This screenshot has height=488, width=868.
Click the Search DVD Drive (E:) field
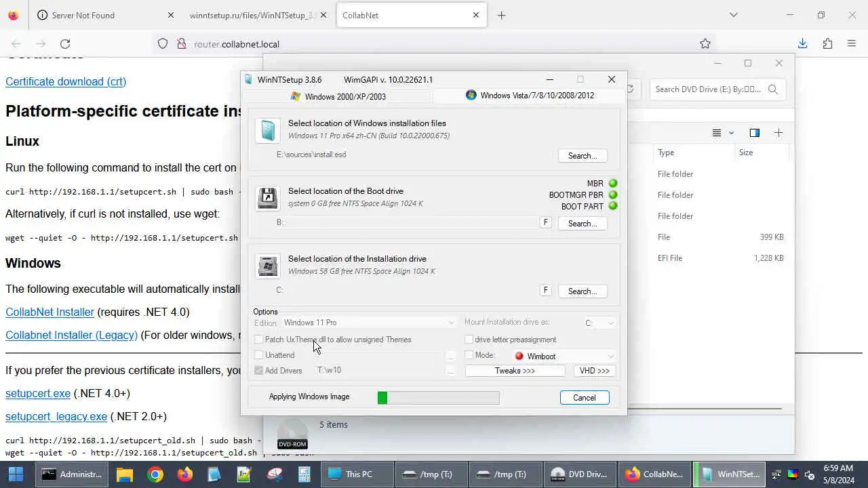pyautogui.click(x=717, y=89)
